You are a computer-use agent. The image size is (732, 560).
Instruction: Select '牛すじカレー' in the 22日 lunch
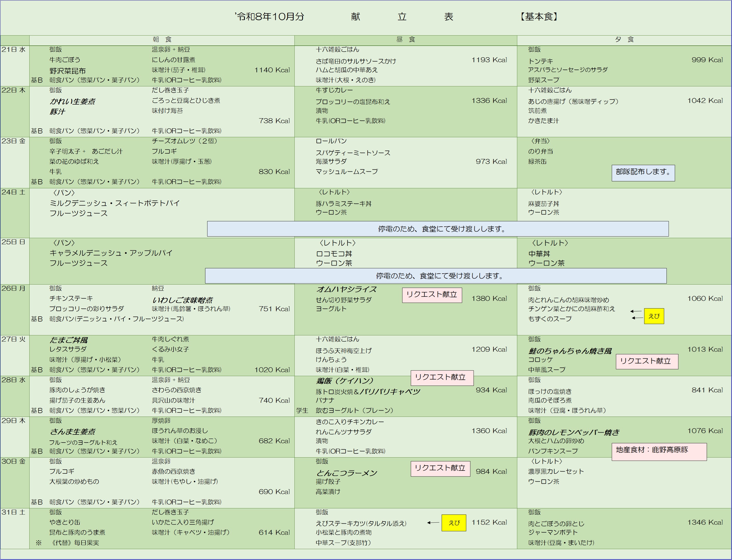(334, 90)
